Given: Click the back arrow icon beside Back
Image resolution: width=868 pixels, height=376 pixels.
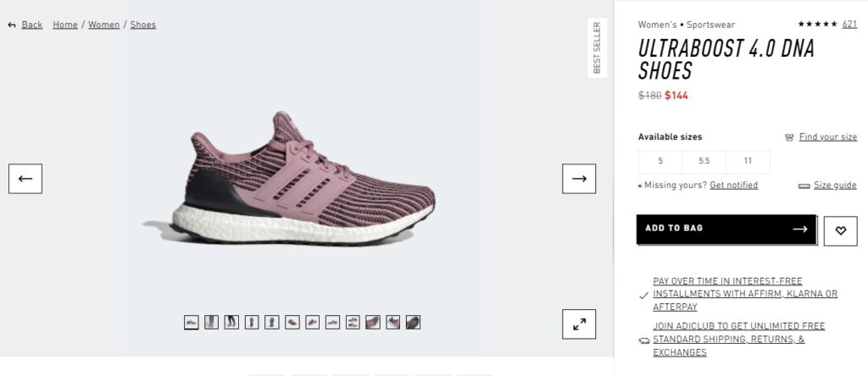Looking at the screenshot, I should 12,25.
